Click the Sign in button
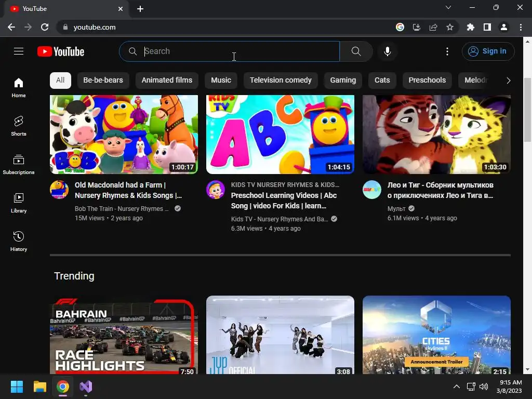This screenshot has width=532, height=399. coord(488,51)
